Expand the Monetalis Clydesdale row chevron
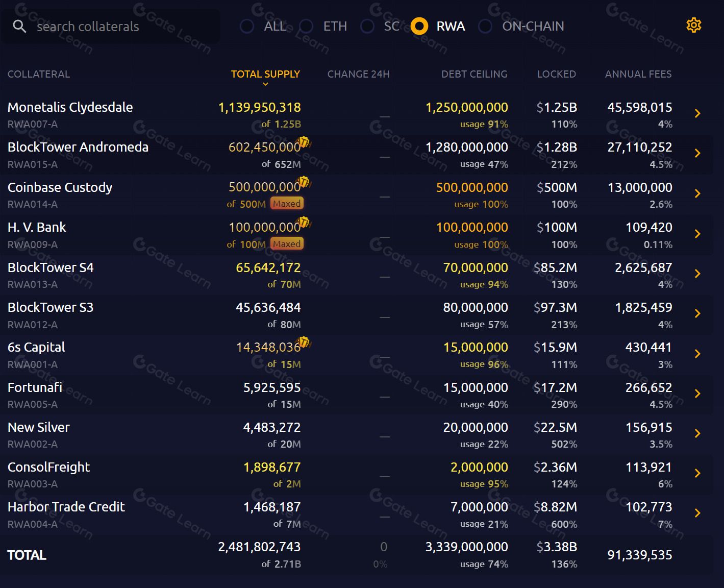Screen dimensions: 724x588 click(697, 113)
